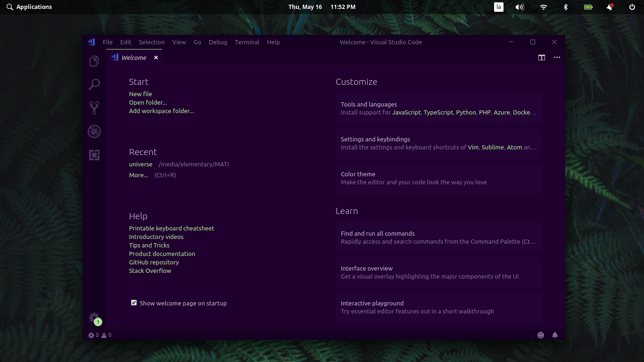The image size is (644, 362).
Task: Install Atom keybindings link
Action: 514,147
